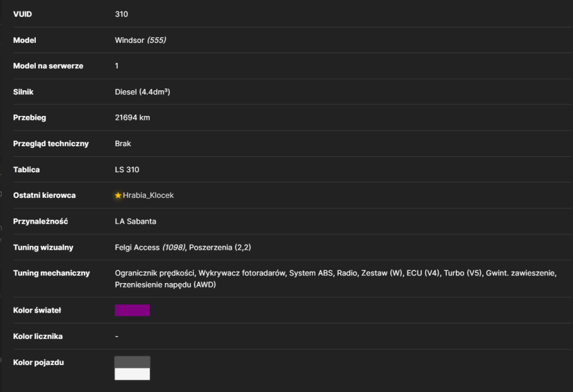Viewport: 573px width, 392px height.
Task: Select the purple Kolor świateł swatch
Action: pyautogui.click(x=133, y=310)
